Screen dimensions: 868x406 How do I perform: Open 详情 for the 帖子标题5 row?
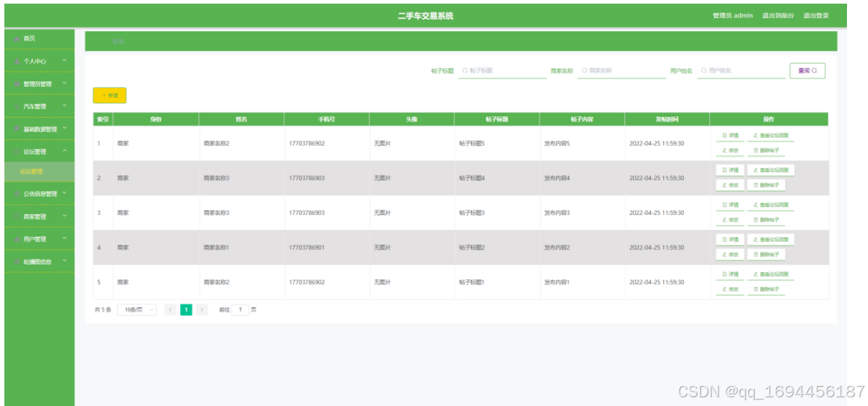coord(730,136)
